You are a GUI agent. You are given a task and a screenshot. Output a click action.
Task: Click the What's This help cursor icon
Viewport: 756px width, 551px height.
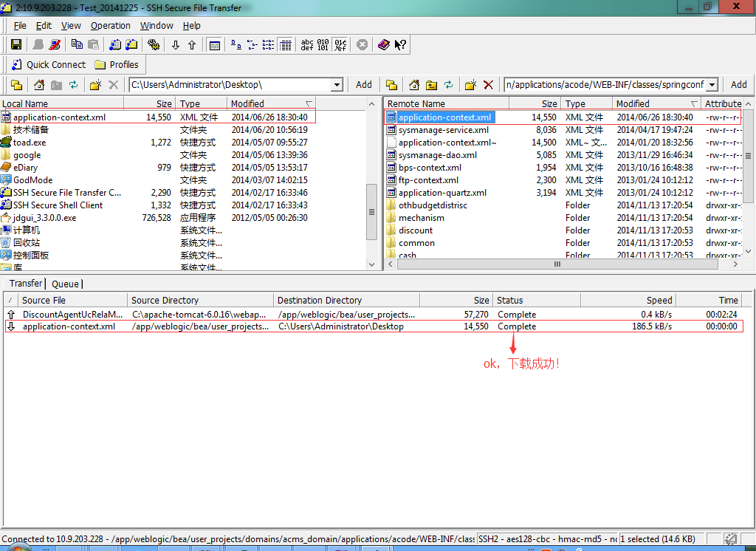pos(400,45)
